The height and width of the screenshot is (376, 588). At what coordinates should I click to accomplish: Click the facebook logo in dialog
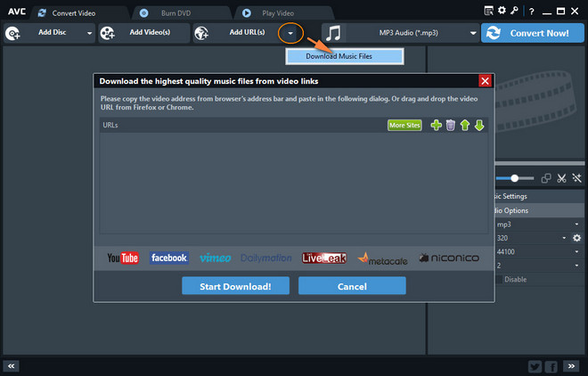[x=169, y=257]
